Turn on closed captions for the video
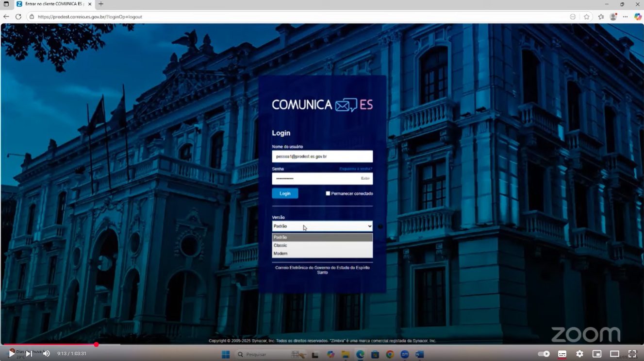644x361 pixels. pos(561,354)
